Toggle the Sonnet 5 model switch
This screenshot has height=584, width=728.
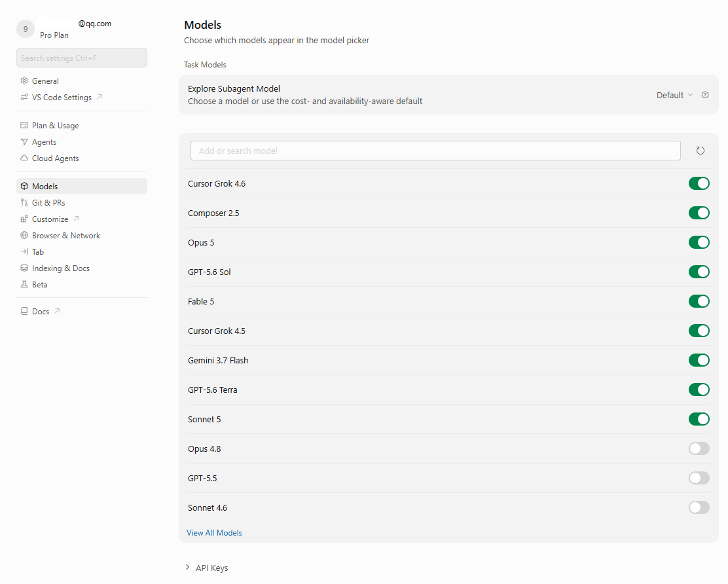699,419
